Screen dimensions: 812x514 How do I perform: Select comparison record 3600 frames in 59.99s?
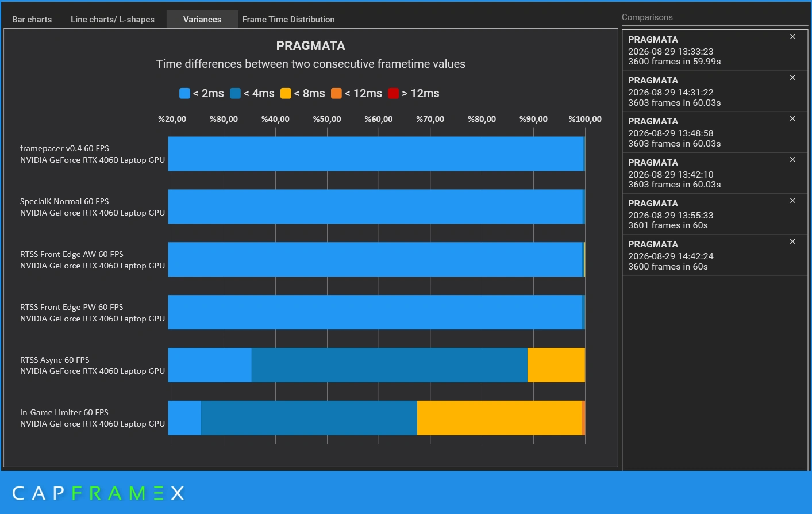(x=714, y=50)
